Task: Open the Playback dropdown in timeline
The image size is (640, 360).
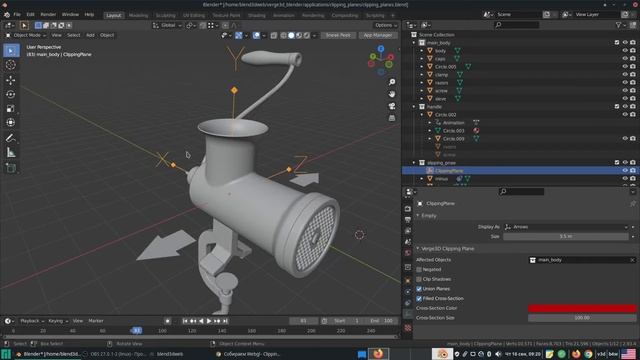Action: click(32, 321)
